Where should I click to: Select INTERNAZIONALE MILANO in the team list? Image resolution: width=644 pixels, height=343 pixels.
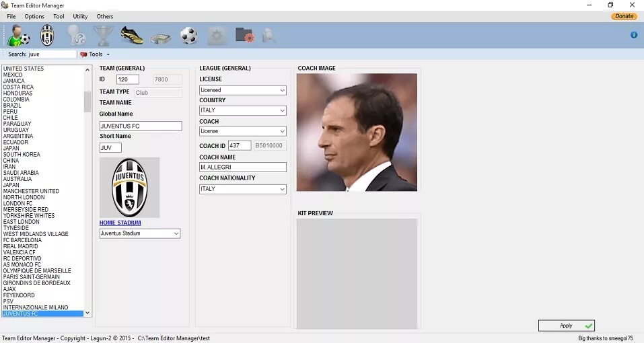(x=36, y=308)
